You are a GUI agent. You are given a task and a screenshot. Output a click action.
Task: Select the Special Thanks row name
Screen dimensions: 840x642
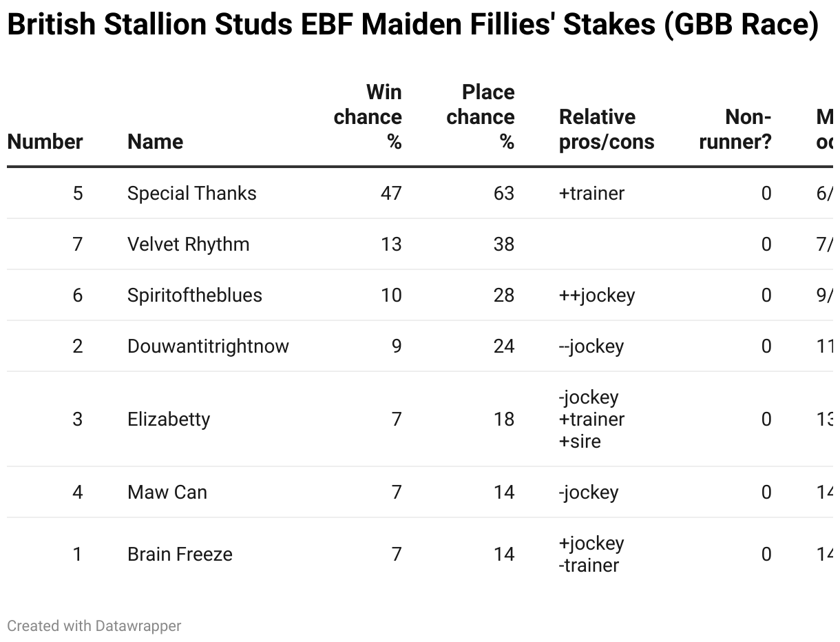click(192, 194)
